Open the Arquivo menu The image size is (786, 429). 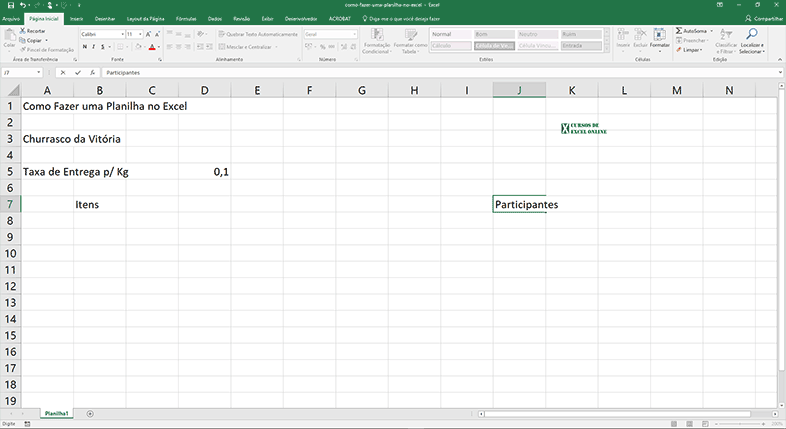[11, 19]
